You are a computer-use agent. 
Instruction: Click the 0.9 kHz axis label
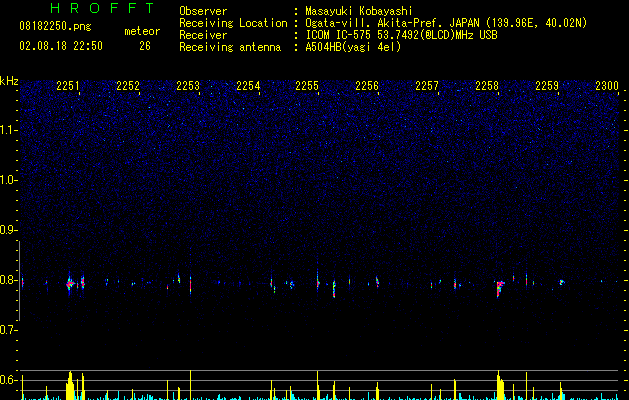[x=7, y=230]
